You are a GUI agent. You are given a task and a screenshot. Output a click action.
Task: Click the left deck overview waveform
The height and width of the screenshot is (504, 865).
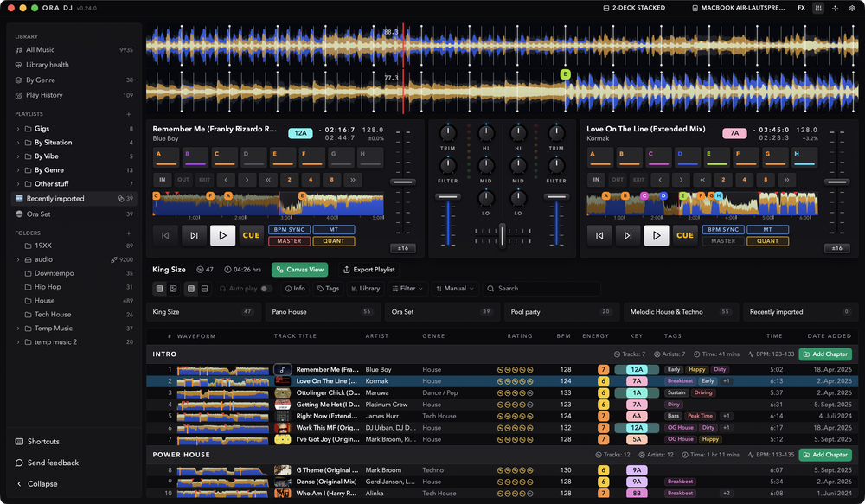click(268, 203)
